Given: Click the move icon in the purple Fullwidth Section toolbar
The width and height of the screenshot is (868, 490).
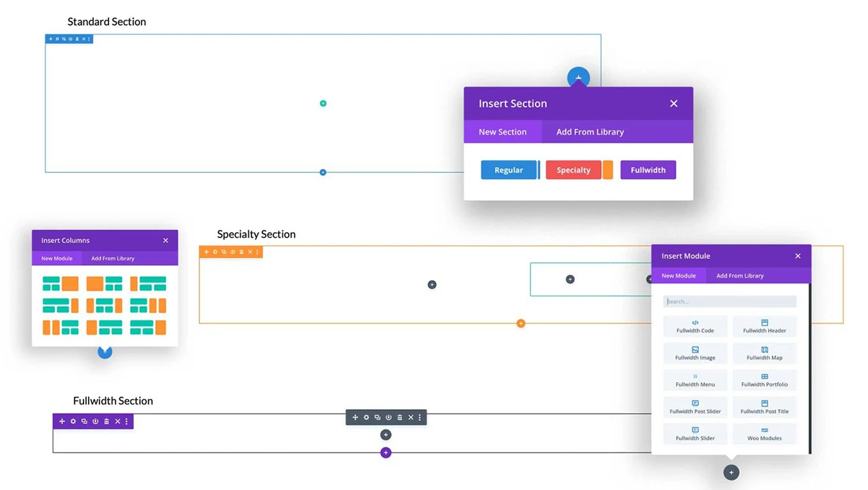Looking at the screenshot, I should [62, 421].
